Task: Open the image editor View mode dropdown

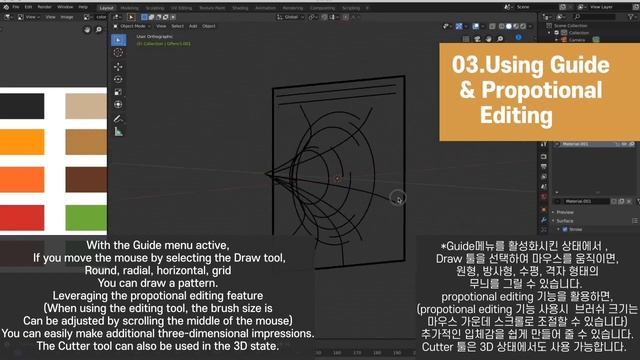Action: pos(29,17)
